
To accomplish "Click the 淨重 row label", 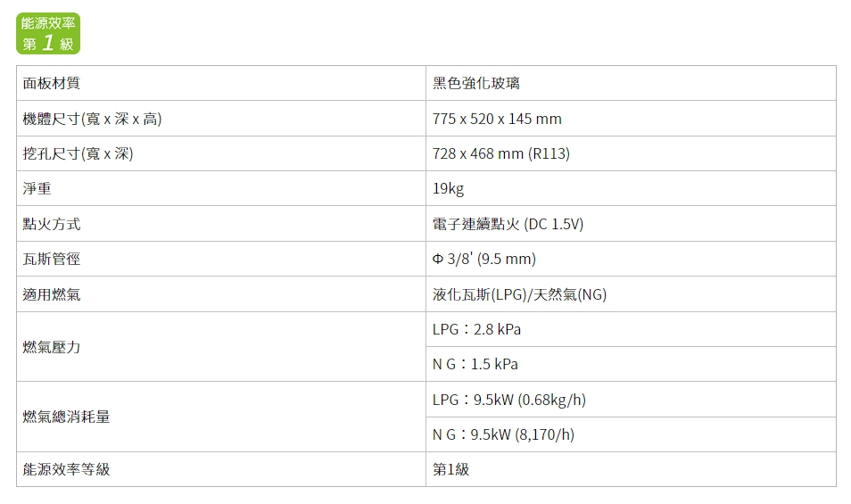I will [x=37, y=189].
